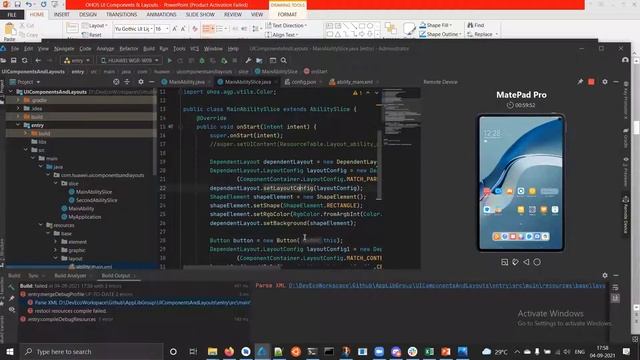Click the rotate icon under the MatePad Pro device
640x360 pixels.
click(516, 262)
